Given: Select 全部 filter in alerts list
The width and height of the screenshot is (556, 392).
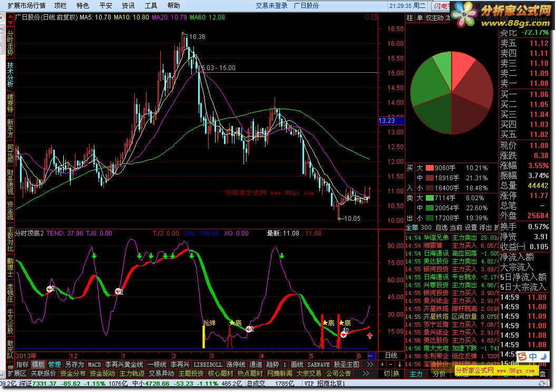Looking at the screenshot, I should click(412, 228).
